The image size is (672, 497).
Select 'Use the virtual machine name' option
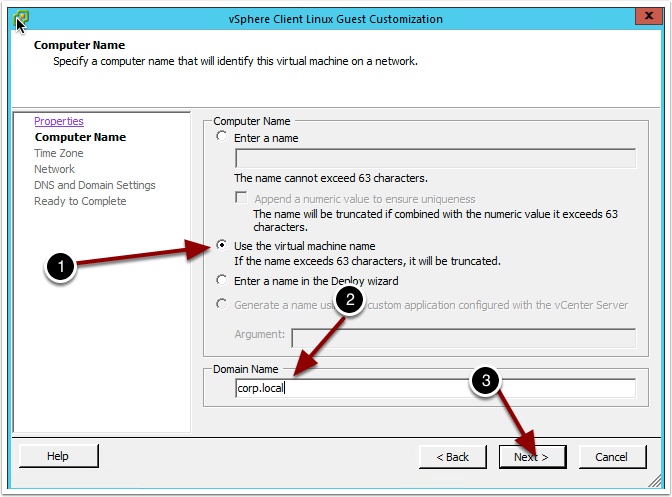[221, 245]
